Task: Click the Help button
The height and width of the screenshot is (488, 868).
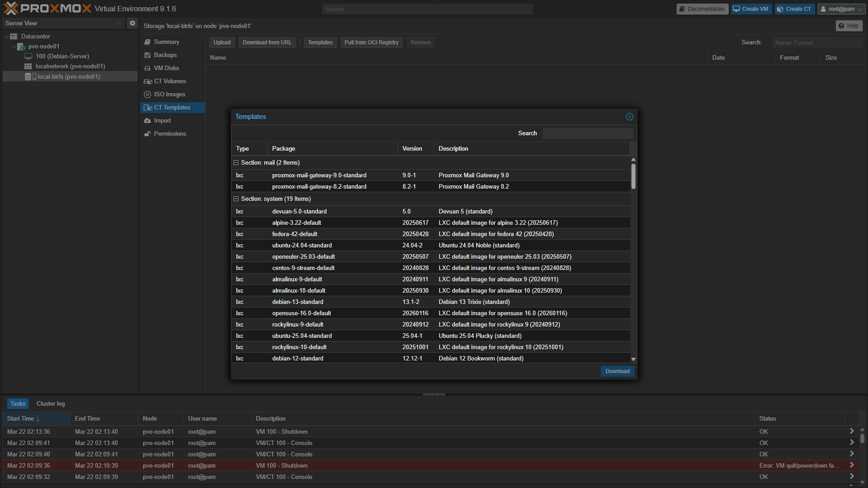Action: [849, 26]
